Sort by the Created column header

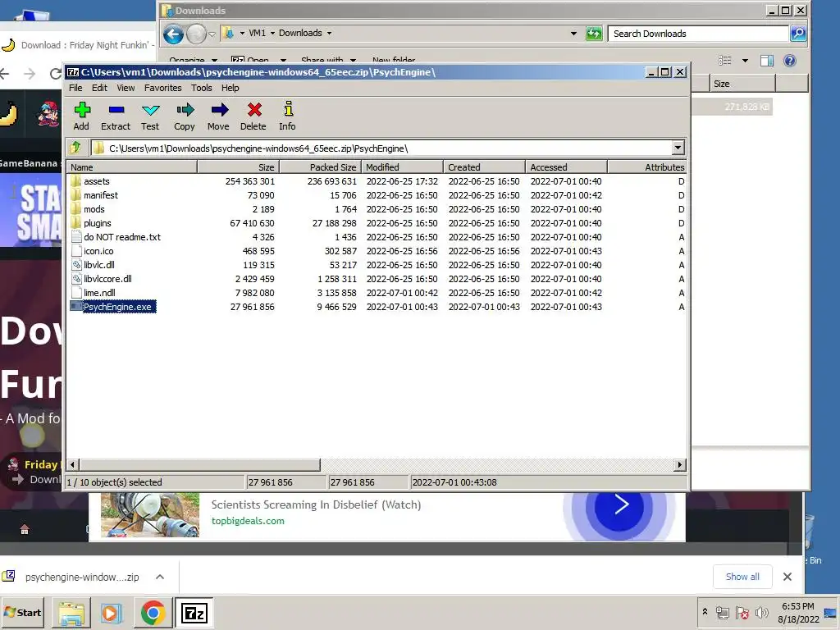pyautogui.click(x=484, y=167)
